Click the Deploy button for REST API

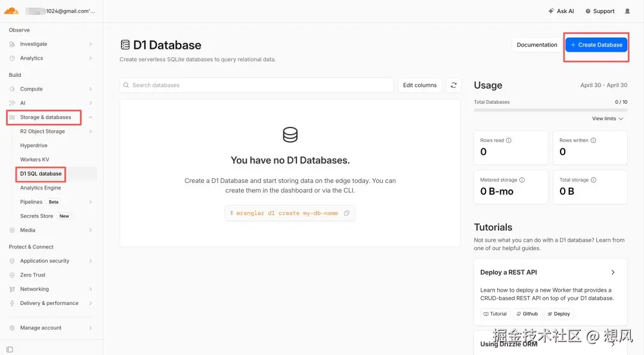[559, 314]
